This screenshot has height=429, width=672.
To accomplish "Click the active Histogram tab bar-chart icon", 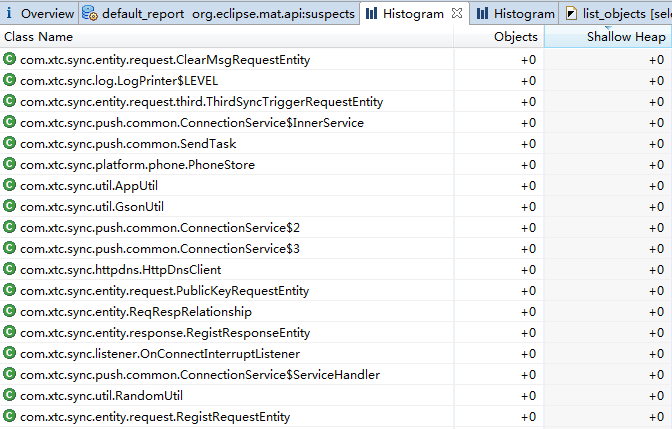I will click(372, 13).
